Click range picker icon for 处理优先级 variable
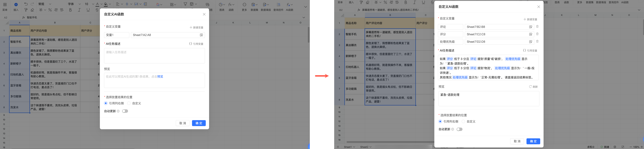 (531, 42)
